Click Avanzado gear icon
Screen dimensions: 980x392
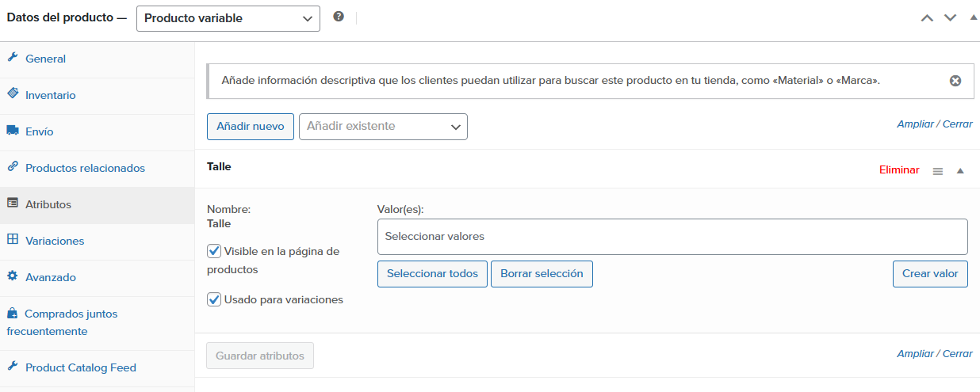coord(13,276)
